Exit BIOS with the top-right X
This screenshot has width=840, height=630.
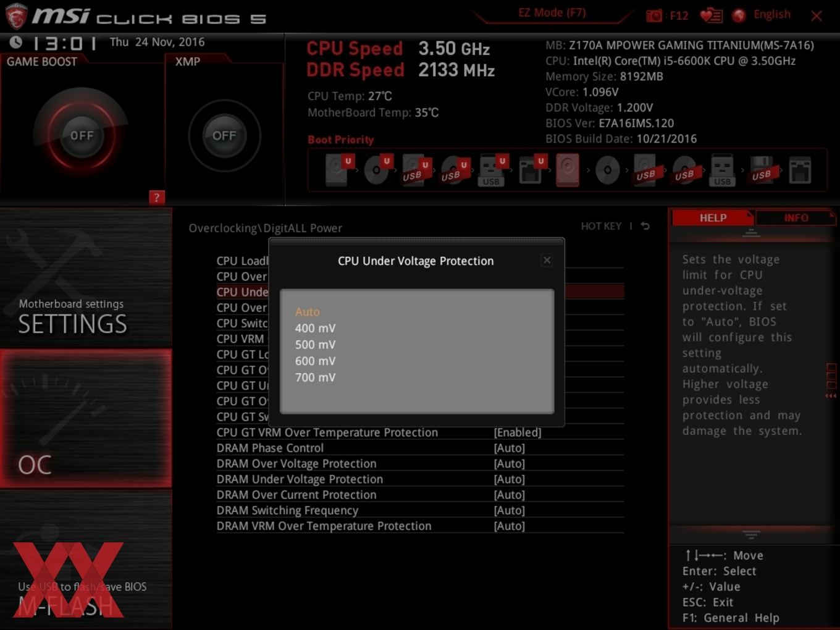click(x=817, y=16)
